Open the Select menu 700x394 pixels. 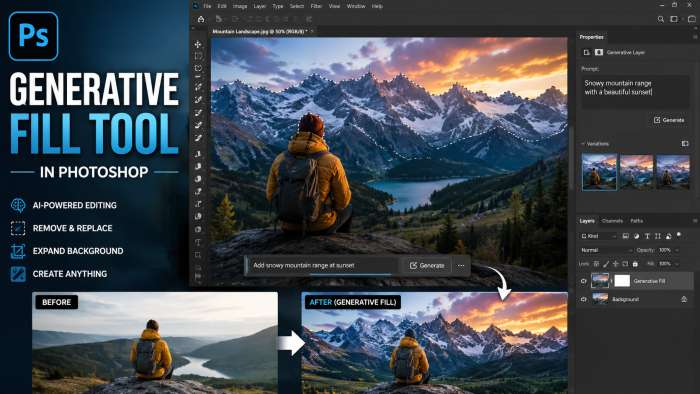(x=296, y=6)
